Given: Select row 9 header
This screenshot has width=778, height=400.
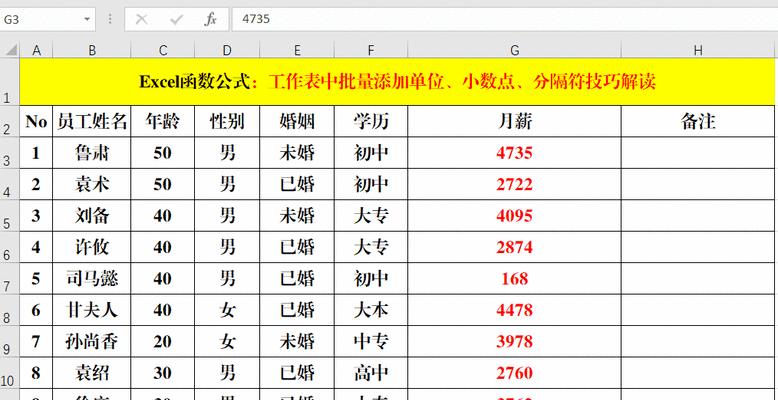Looking at the screenshot, I should click(x=9, y=341).
